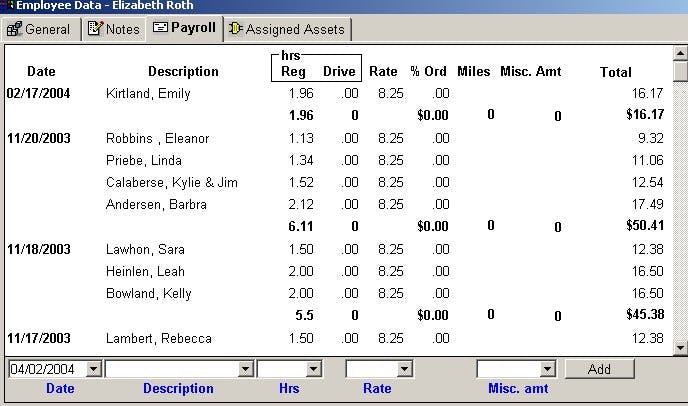Click the 11/17/2003 date
The image size is (688, 406).
(39, 338)
